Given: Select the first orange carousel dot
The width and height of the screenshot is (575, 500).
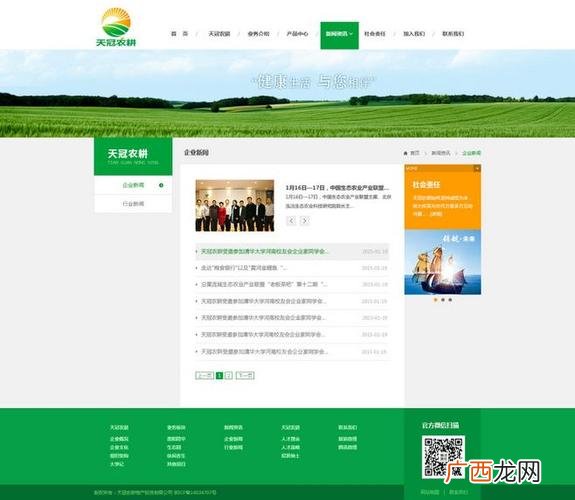Looking at the screenshot, I should click(436, 300).
